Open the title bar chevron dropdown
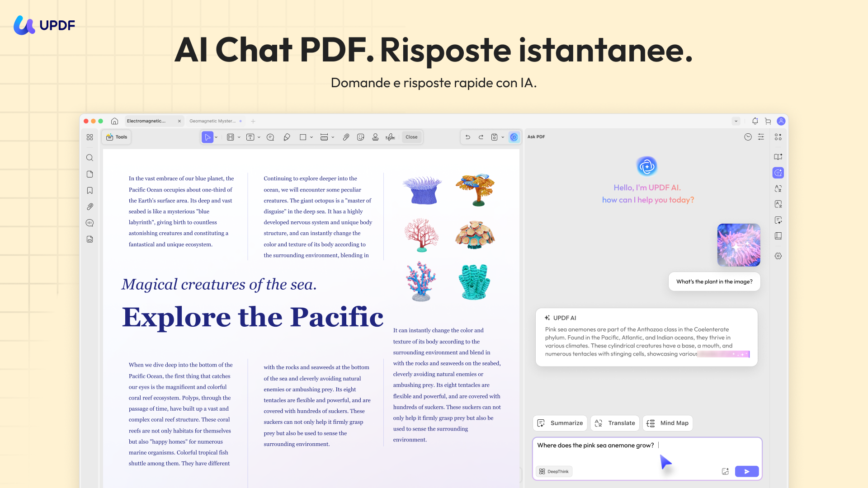Image resolution: width=868 pixels, height=488 pixels. tap(736, 121)
